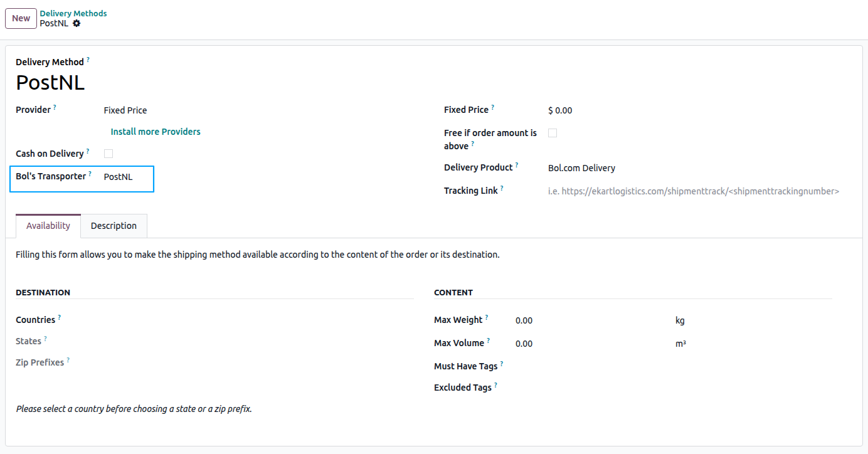The image size is (868, 454).
Task: Show help tooltip for Countries
Action: coord(59,317)
